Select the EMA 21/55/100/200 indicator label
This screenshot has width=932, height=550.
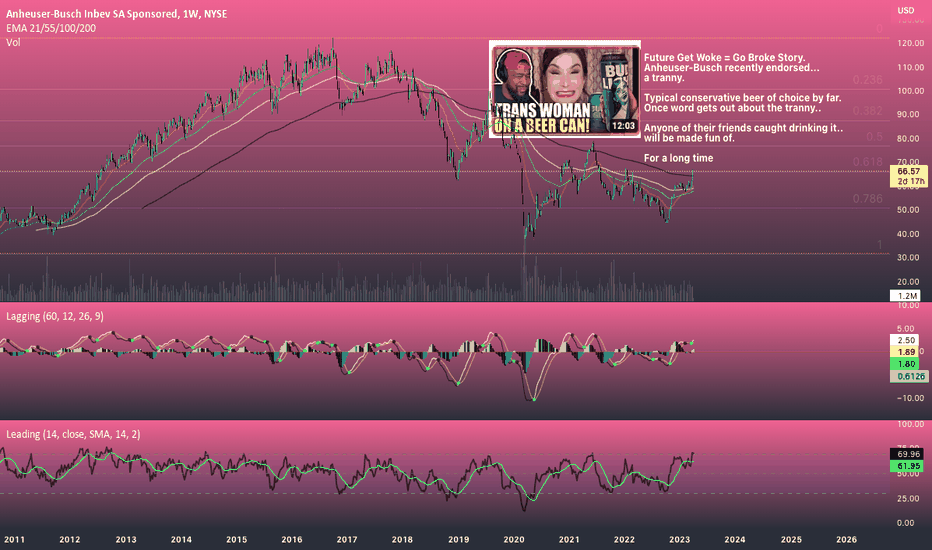[x=51, y=28]
